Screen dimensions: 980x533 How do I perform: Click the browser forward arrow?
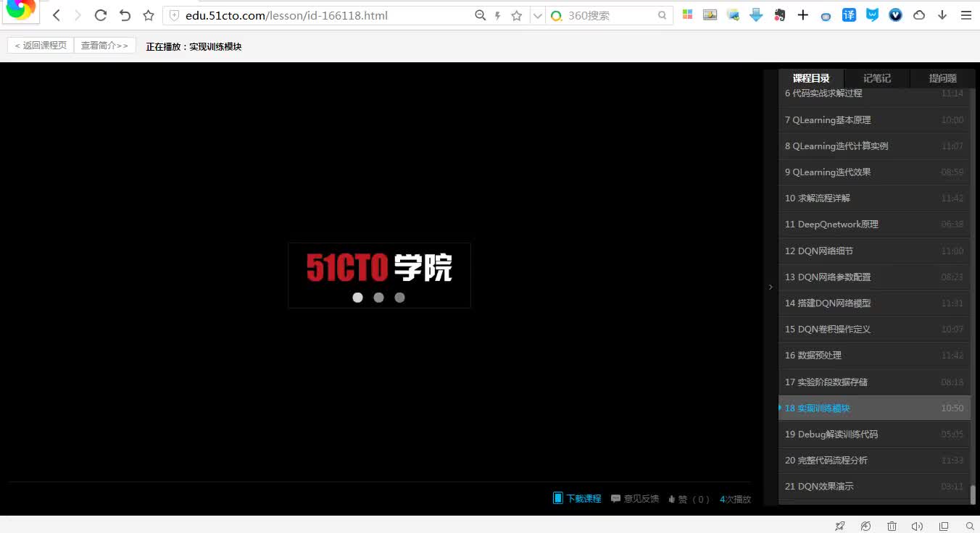78,15
